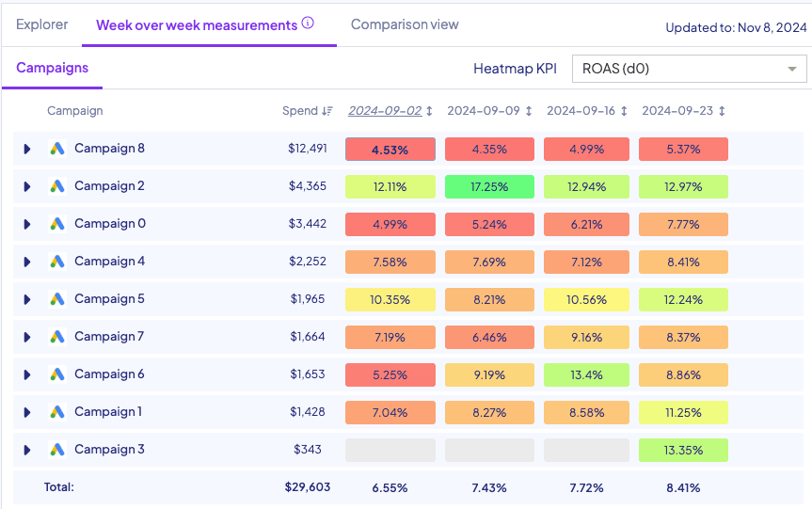
Task: Click the Campaign 4 name
Action: pos(109,262)
